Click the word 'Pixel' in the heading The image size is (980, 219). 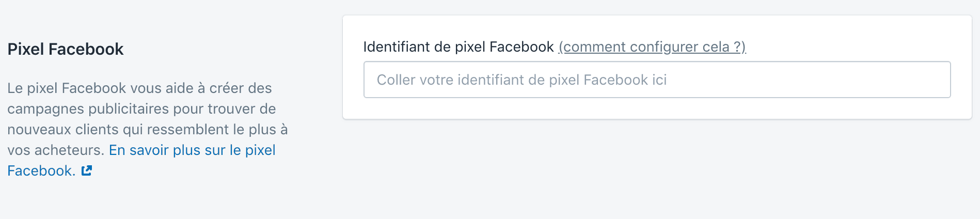26,49
